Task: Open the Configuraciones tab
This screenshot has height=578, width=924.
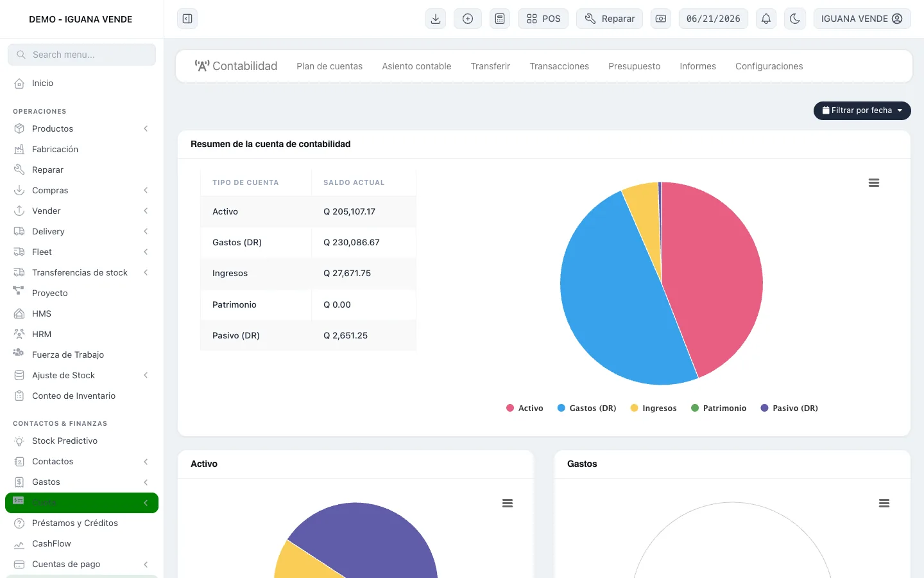Action: click(769, 66)
